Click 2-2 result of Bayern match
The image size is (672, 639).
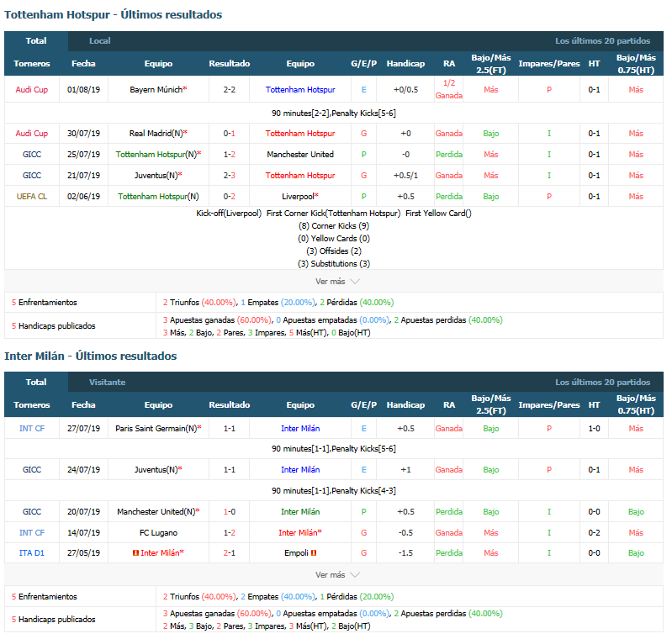230,90
